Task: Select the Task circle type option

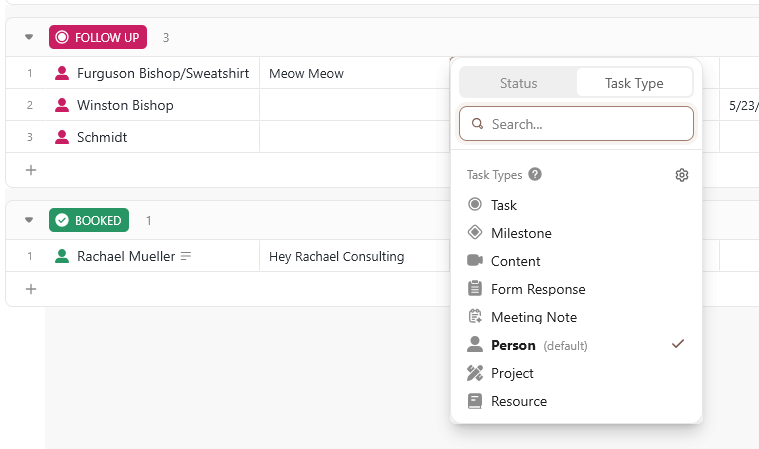Action: [x=503, y=205]
